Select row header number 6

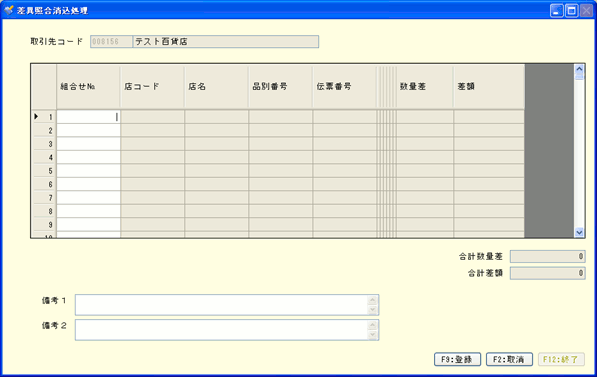pyautogui.click(x=44, y=184)
